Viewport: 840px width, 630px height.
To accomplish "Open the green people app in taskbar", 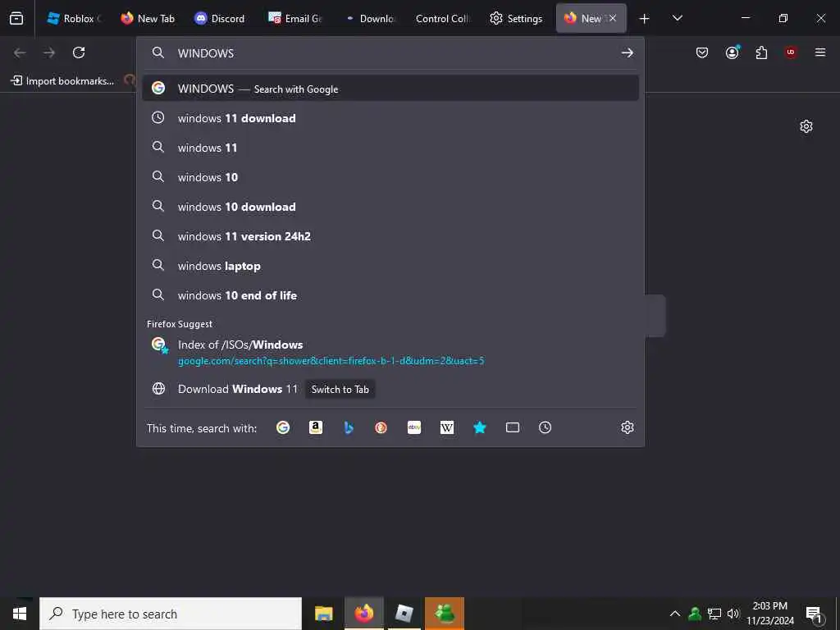I will click(445, 614).
